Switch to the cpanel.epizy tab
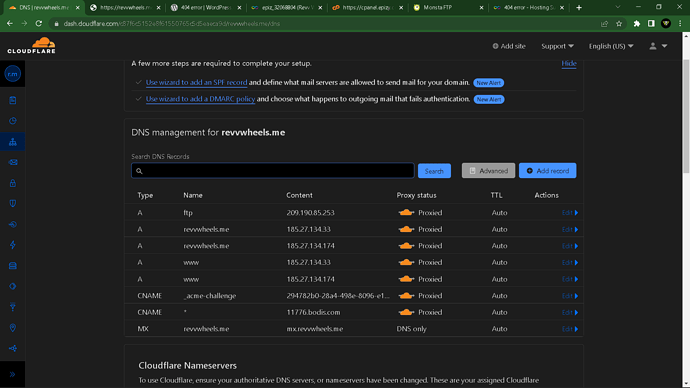The width and height of the screenshot is (690, 388). [x=367, y=7]
